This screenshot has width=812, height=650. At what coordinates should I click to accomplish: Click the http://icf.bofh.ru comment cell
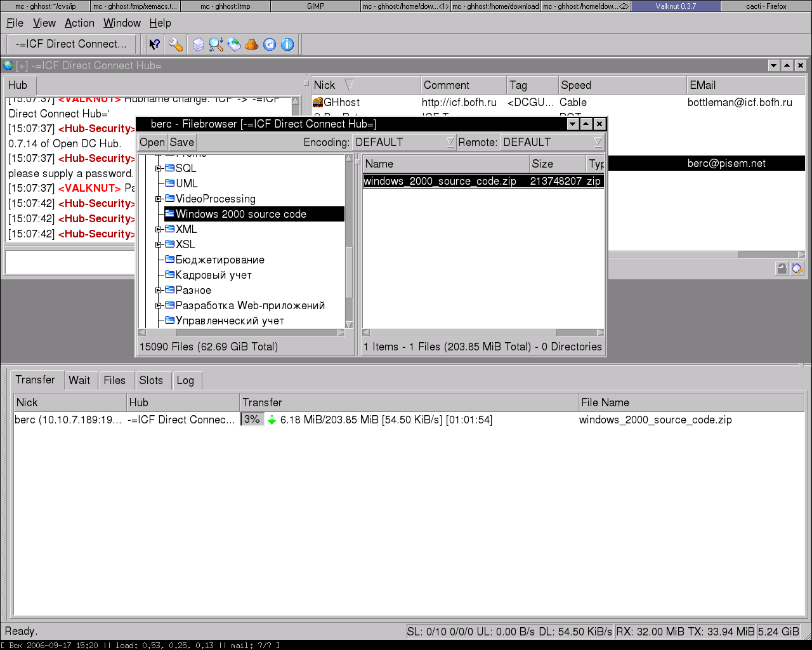point(459,102)
